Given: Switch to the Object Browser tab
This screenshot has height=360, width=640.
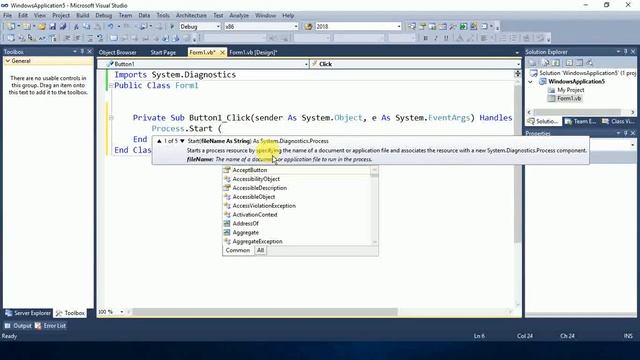Looking at the screenshot, I should click(x=118, y=52).
